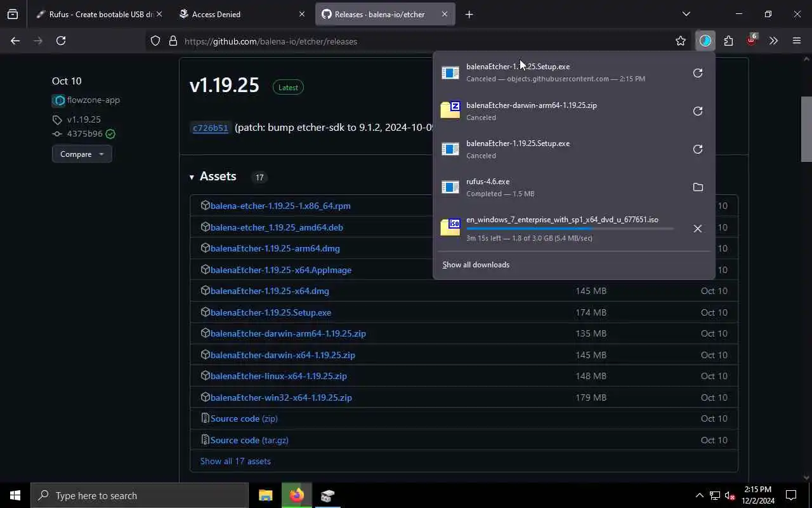Open taskbar clock showing 2:15 PM
The height and width of the screenshot is (508, 812).
tap(758, 495)
